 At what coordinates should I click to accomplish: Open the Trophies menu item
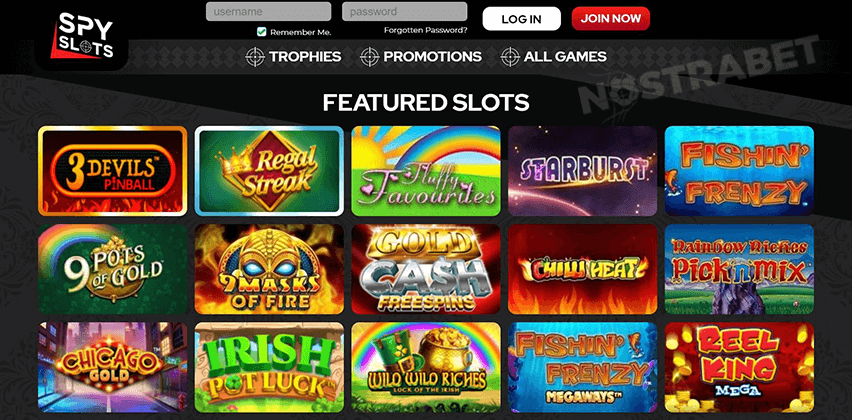[305, 57]
